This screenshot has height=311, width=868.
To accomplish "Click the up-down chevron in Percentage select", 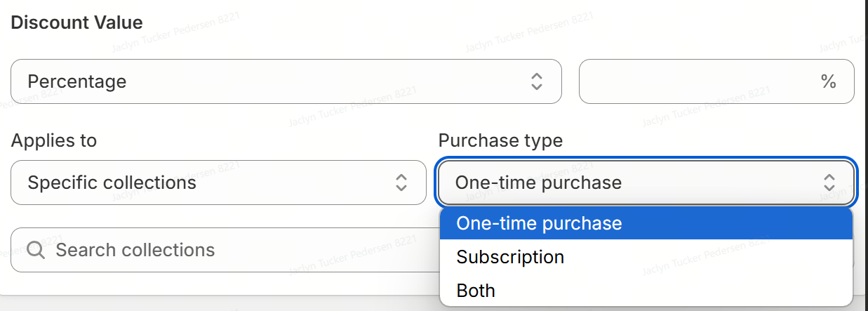I will [536, 81].
